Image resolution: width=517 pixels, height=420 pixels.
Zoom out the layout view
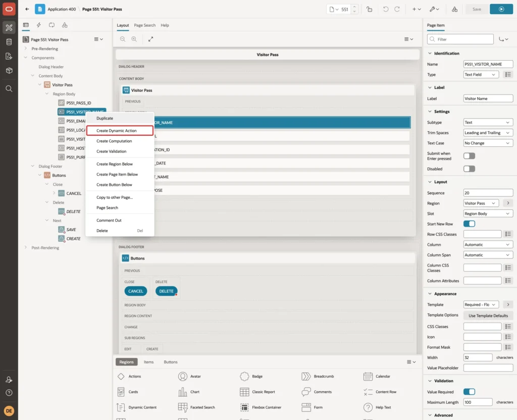pyautogui.click(x=122, y=39)
